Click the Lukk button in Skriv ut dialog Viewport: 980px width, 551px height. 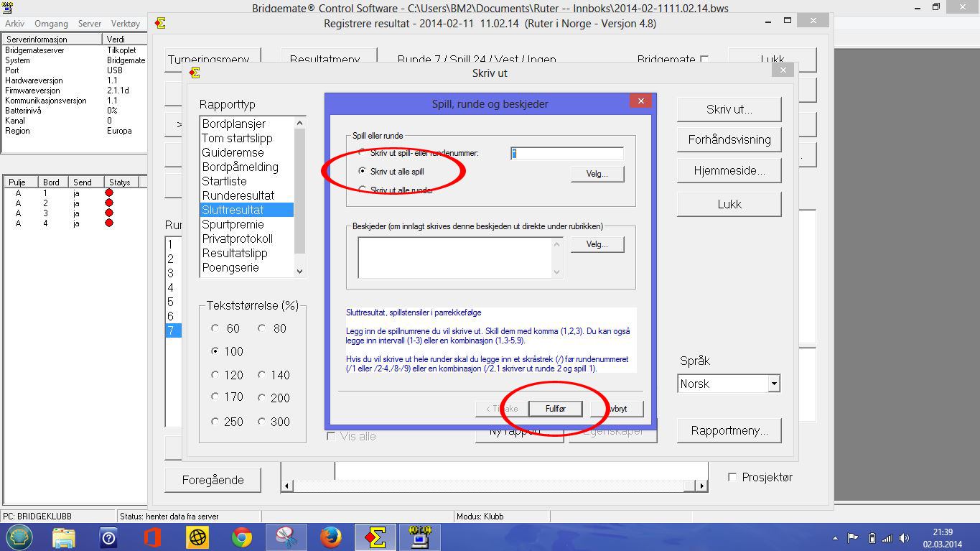(729, 204)
